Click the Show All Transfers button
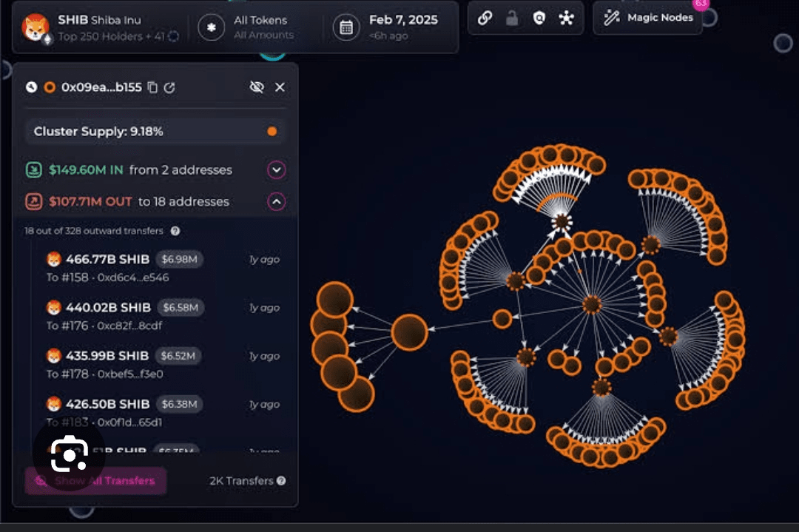The width and height of the screenshot is (799, 532). pos(95,481)
